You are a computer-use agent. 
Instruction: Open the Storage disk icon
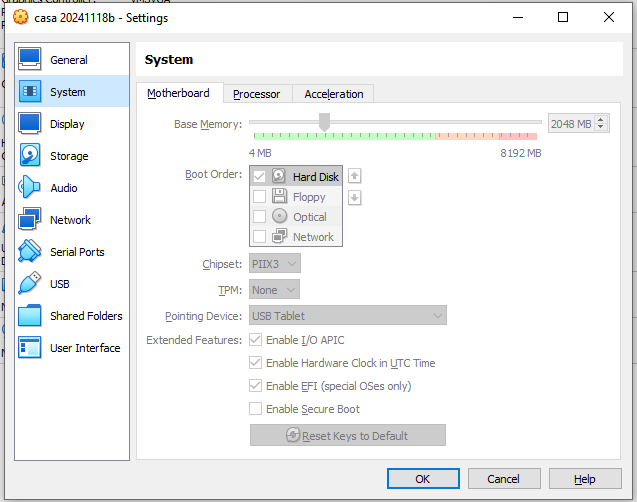coord(29,156)
